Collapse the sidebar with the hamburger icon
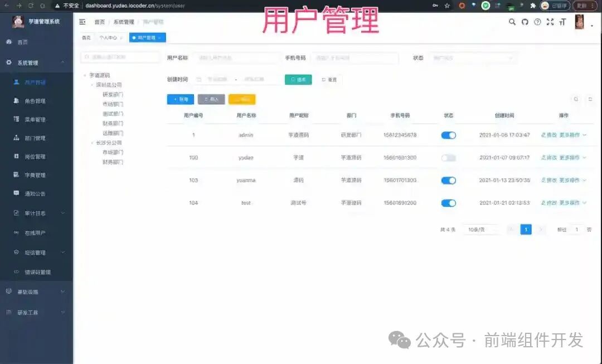 point(82,22)
